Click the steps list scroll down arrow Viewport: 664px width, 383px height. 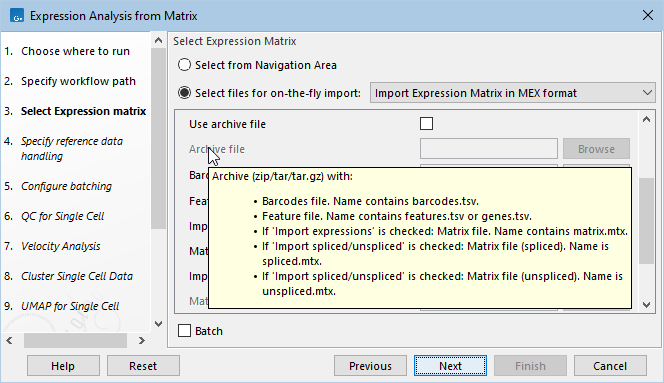pyautogui.click(x=158, y=324)
